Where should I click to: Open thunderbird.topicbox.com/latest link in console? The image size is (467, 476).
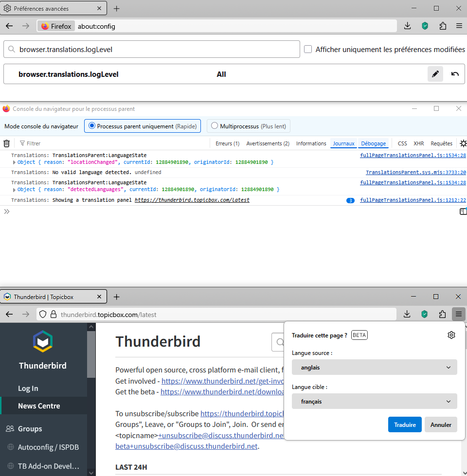[192, 200]
